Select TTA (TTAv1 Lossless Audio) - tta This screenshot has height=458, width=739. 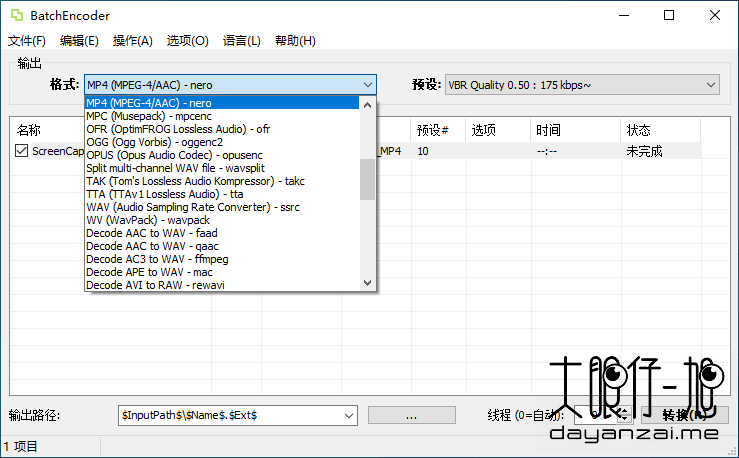tap(222, 194)
